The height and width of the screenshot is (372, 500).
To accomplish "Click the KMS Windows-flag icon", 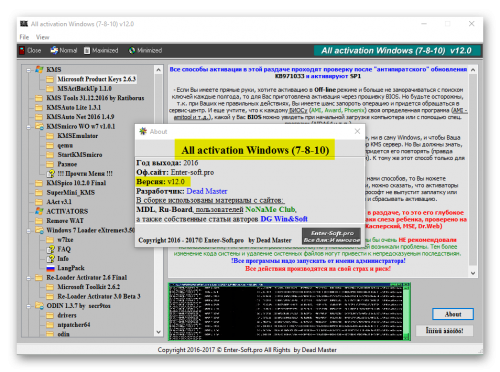I will click(x=39, y=69).
